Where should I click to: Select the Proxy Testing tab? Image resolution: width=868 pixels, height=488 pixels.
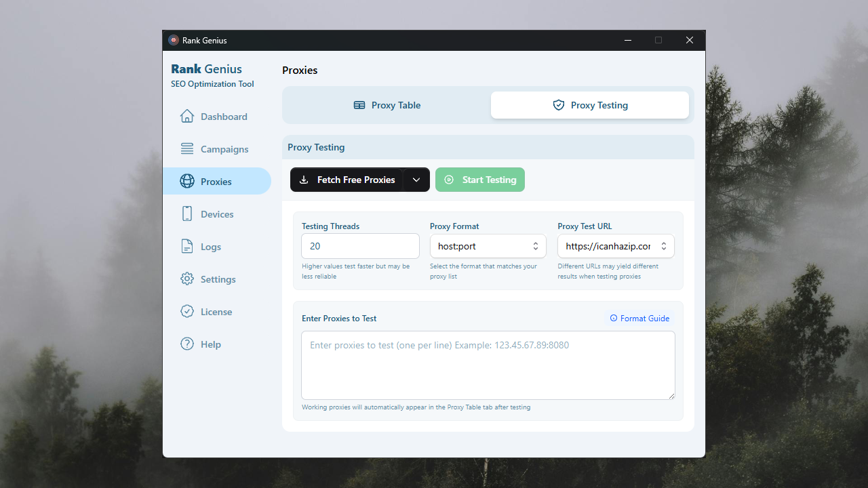[x=590, y=105]
